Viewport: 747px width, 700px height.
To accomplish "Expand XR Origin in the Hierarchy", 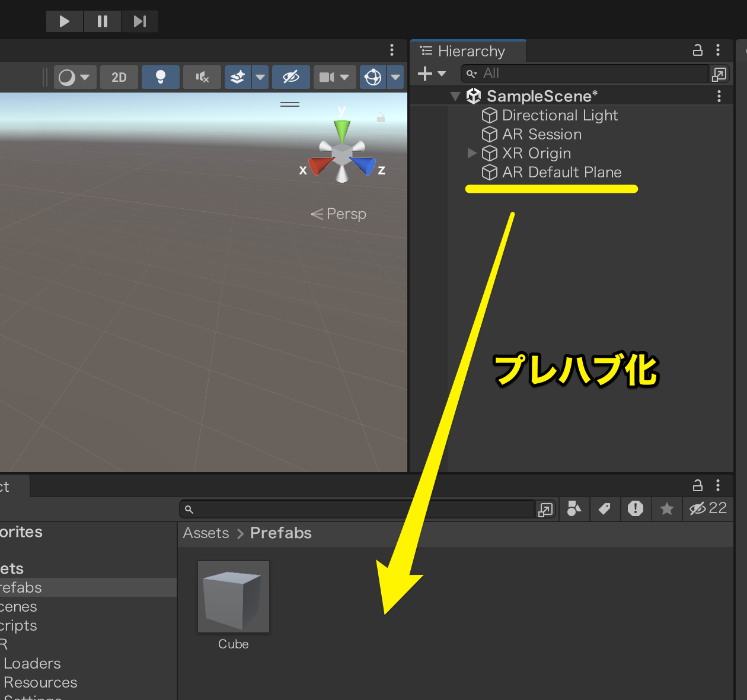I will (471, 153).
